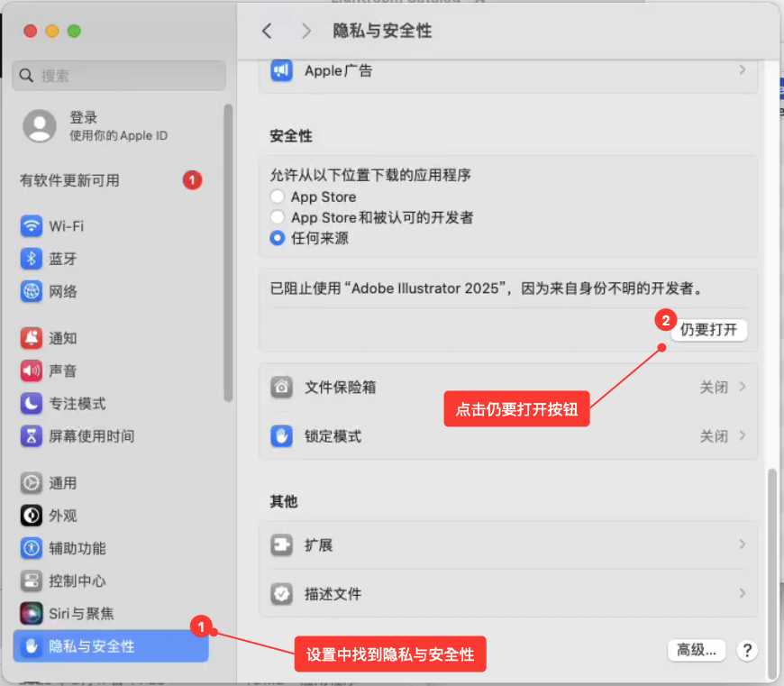Click the 搜索 search field

click(119, 76)
